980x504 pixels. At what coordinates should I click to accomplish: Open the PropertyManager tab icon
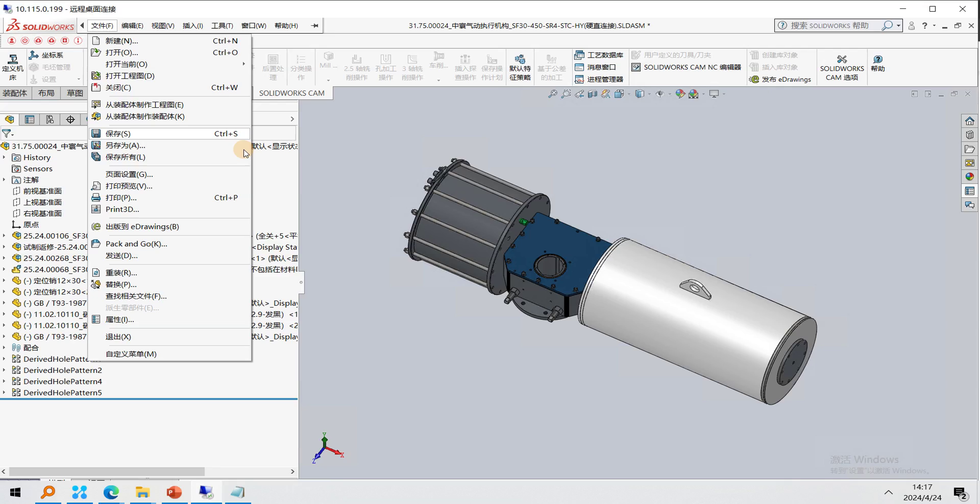click(29, 119)
